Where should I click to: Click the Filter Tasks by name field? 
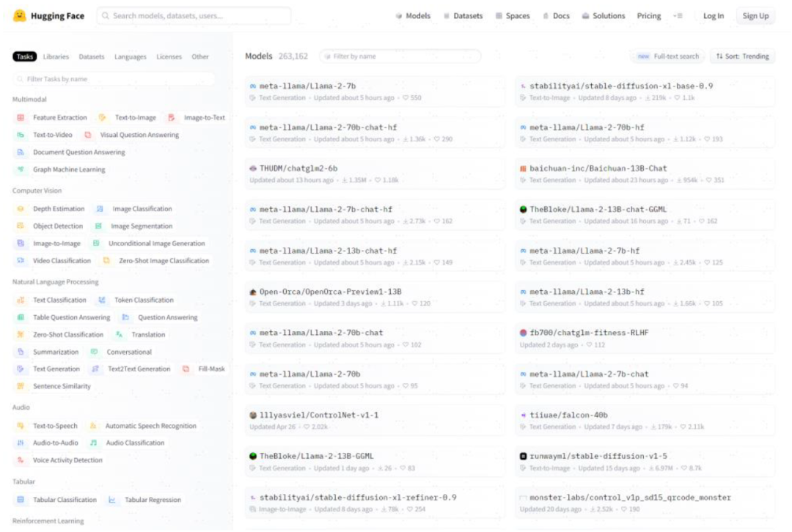tap(114, 79)
